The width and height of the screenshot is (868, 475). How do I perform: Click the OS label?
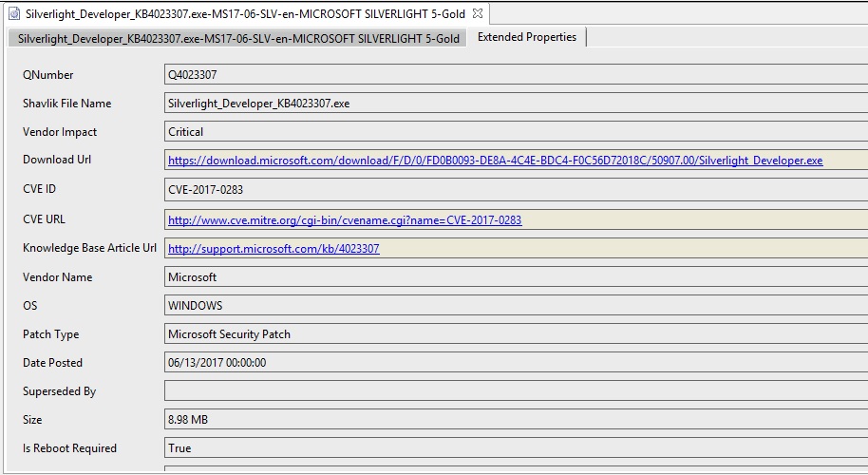pyautogui.click(x=29, y=306)
